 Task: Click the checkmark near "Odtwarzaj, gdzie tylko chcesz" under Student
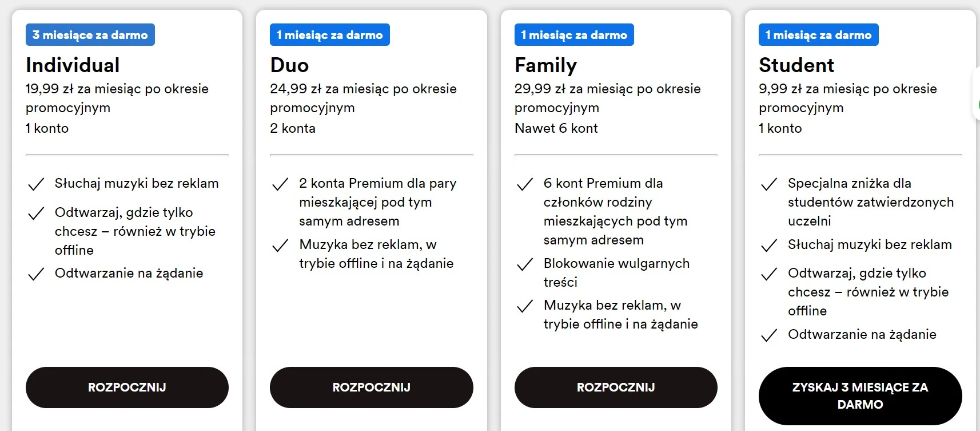[768, 274]
